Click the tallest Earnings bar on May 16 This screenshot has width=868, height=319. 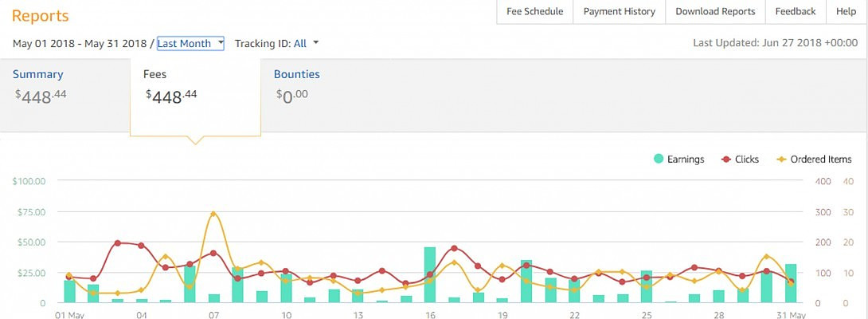pos(430,275)
